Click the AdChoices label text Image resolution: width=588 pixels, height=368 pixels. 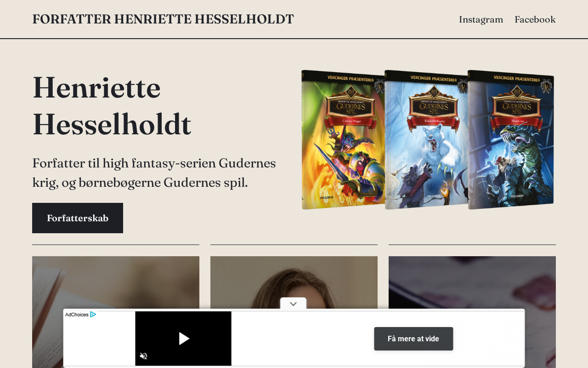(x=77, y=315)
